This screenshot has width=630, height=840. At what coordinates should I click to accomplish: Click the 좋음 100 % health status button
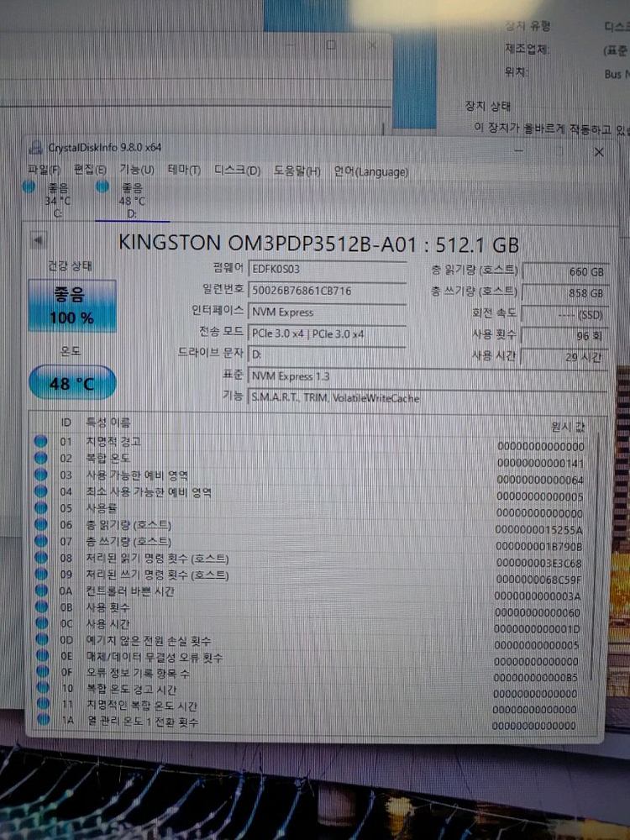click(72, 306)
